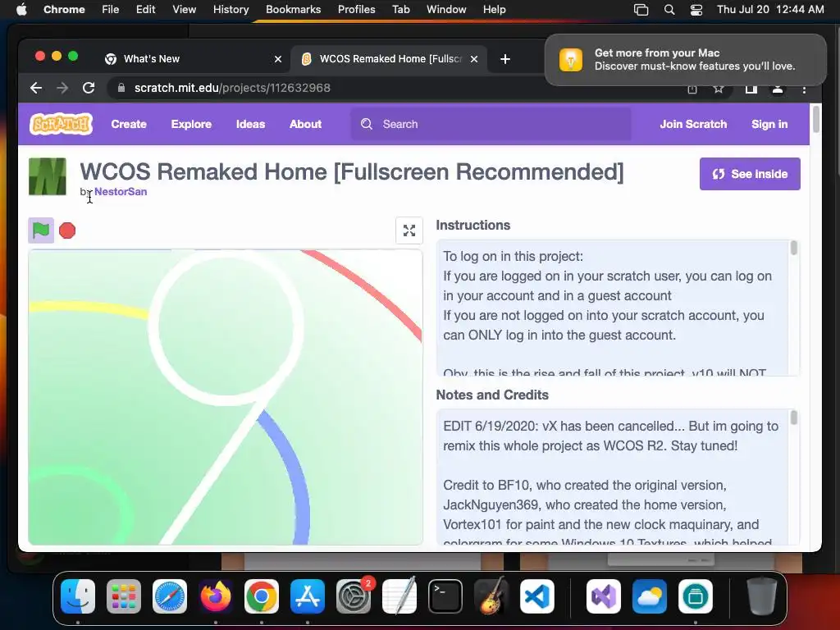
Task: Open the Get more from your Mac notification
Action: coord(686,59)
